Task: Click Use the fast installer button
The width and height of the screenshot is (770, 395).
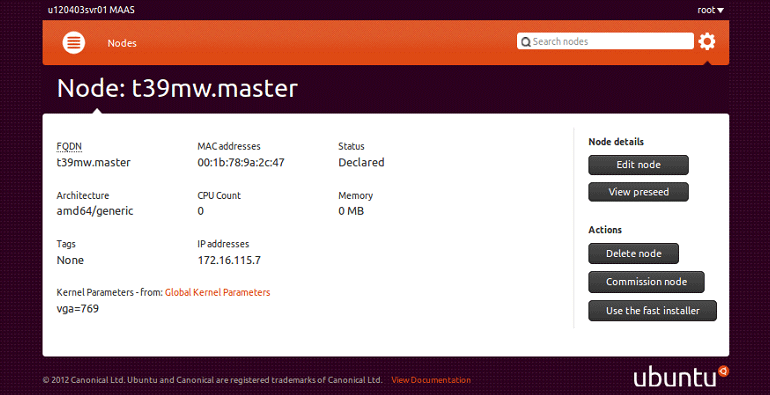Action: coord(652,310)
